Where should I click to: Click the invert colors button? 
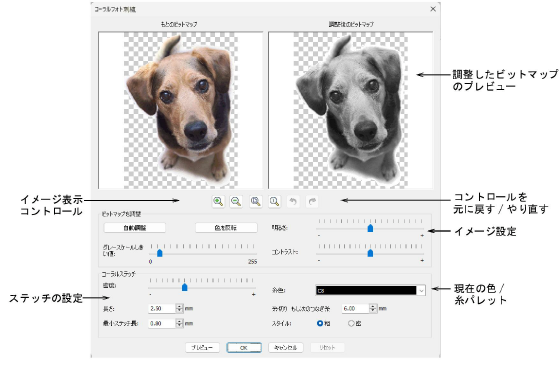coord(226,228)
